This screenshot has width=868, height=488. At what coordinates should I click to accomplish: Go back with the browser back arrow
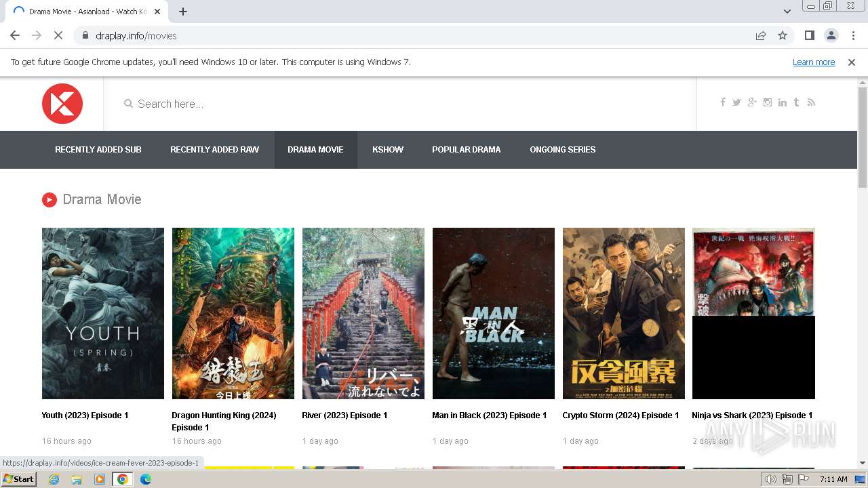coord(15,35)
